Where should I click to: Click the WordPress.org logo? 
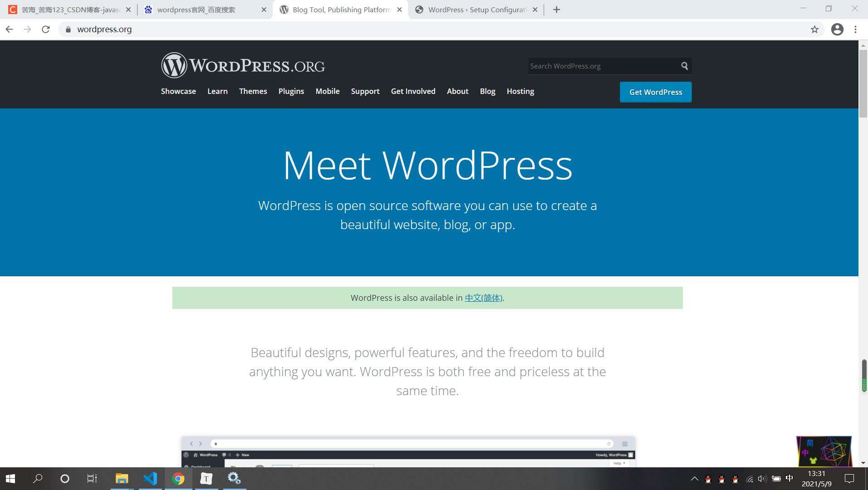point(243,65)
